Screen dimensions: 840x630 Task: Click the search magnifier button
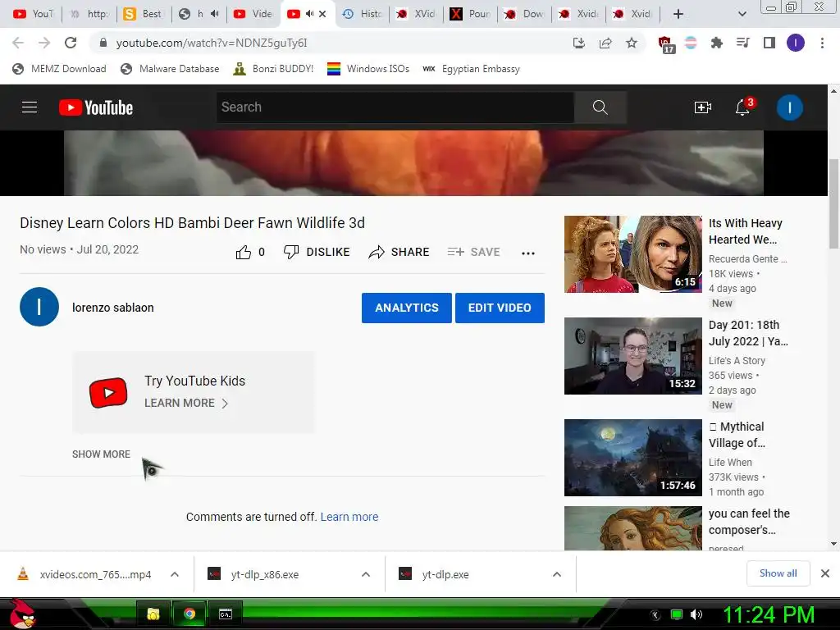tap(600, 107)
